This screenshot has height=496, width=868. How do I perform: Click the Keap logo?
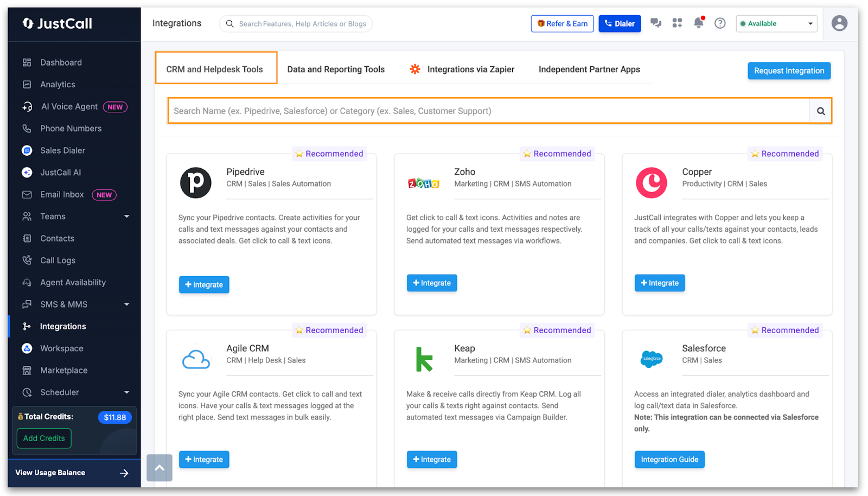click(424, 359)
